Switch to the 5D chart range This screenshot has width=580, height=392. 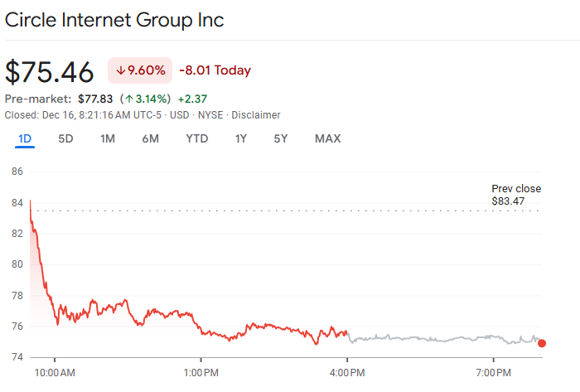(x=65, y=138)
